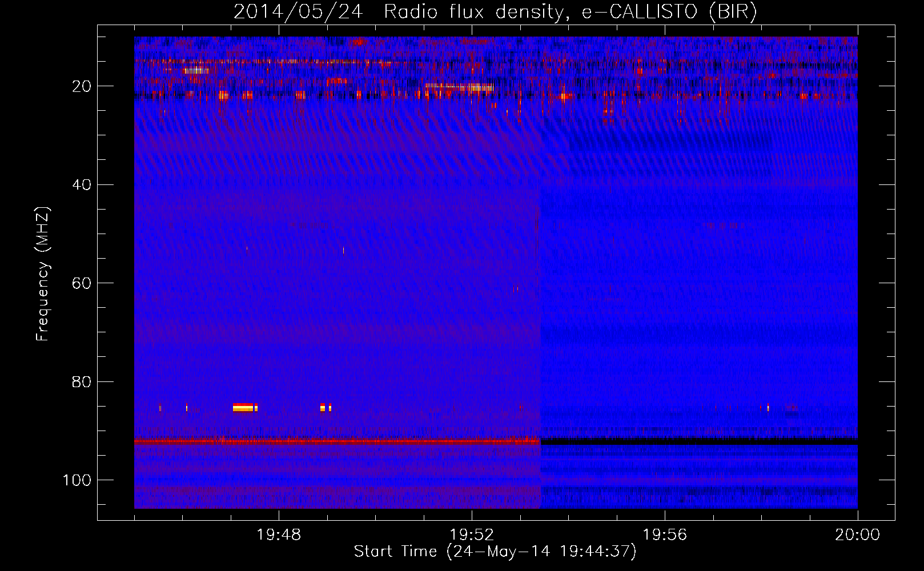
Task: Click the red horizontal band near 92 MHz
Action: point(337,441)
